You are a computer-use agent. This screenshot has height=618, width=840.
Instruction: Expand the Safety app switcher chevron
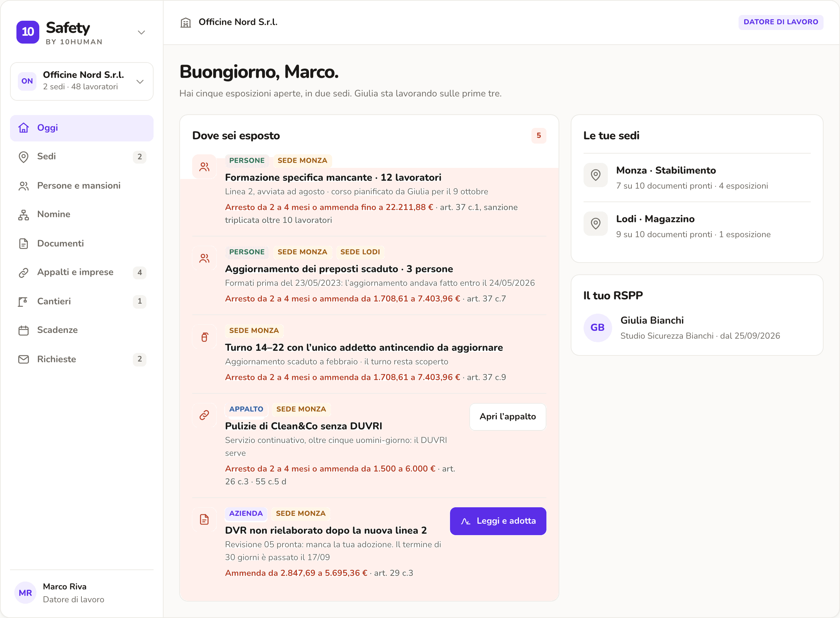(x=141, y=33)
